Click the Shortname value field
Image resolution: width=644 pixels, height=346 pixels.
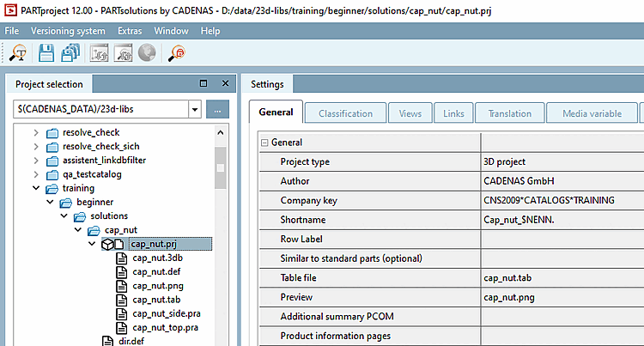pyautogui.click(x=558, y=219)
